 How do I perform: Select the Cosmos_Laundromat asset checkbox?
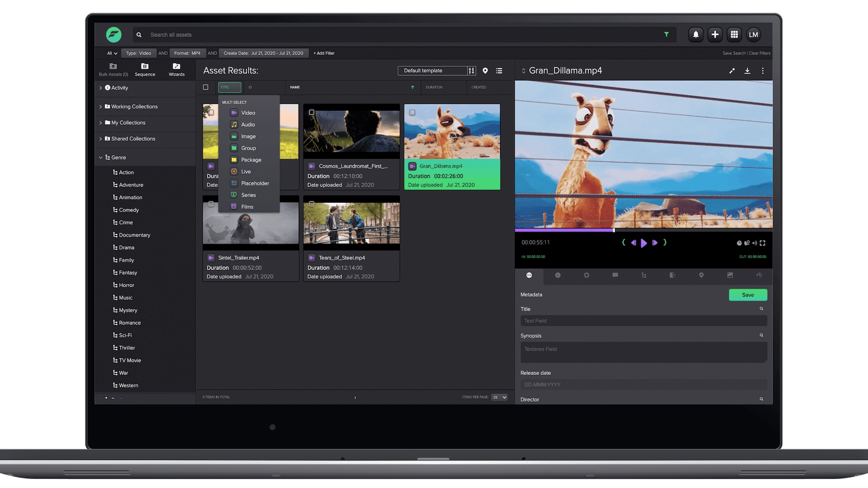tap(312, 113)
